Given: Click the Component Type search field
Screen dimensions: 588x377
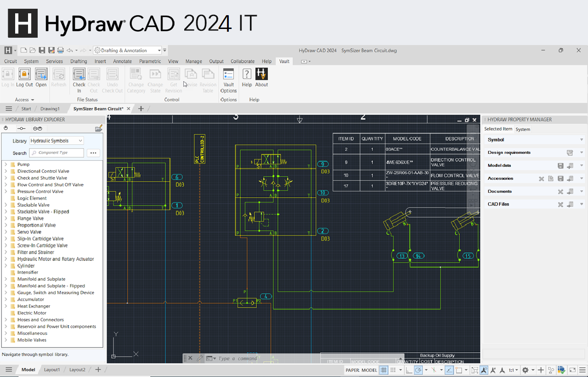Looking at the screenshot, I should point(57,153).
